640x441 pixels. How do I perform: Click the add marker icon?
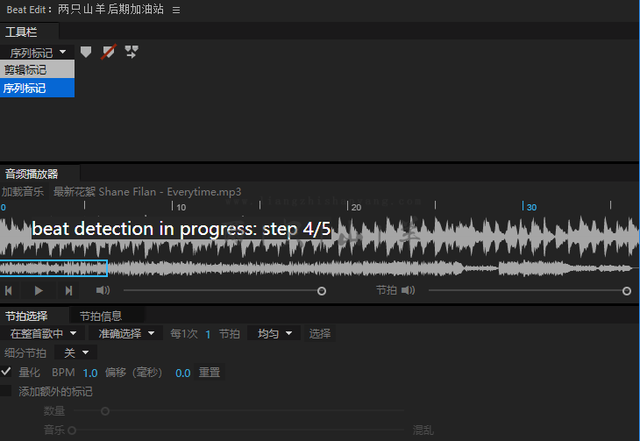(x=86, y=52)
